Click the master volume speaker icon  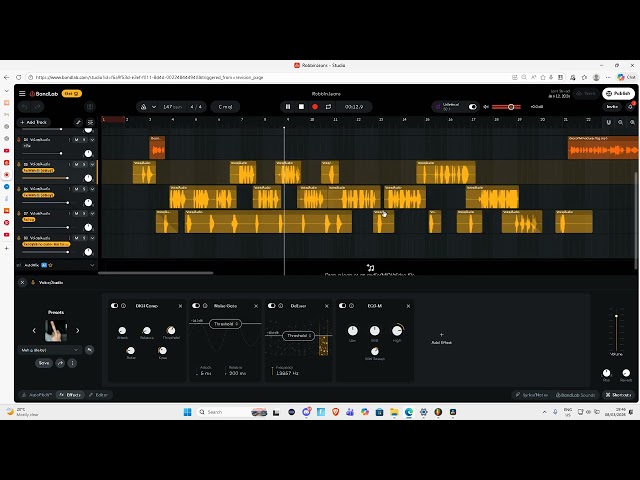[x=486, y=107]
